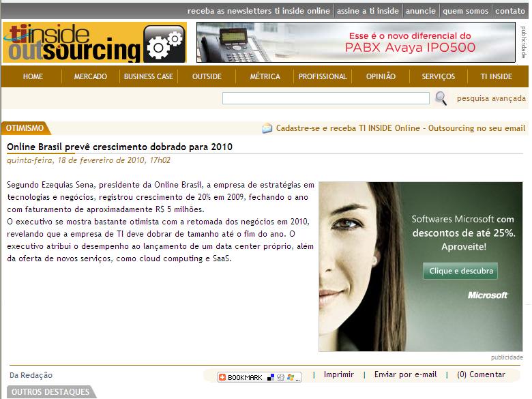Open the PABX Avaya IPO500 banner

(x=356, y=42)
